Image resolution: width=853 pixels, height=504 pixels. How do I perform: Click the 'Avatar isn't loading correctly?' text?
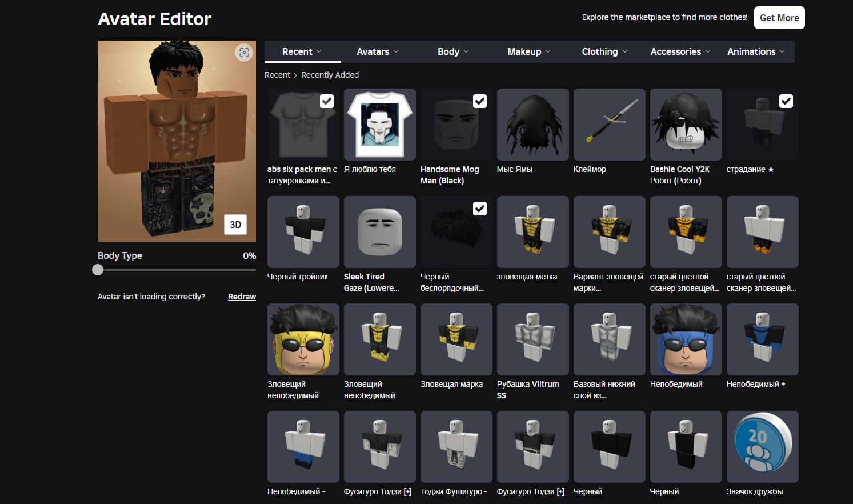click(151, 297)
